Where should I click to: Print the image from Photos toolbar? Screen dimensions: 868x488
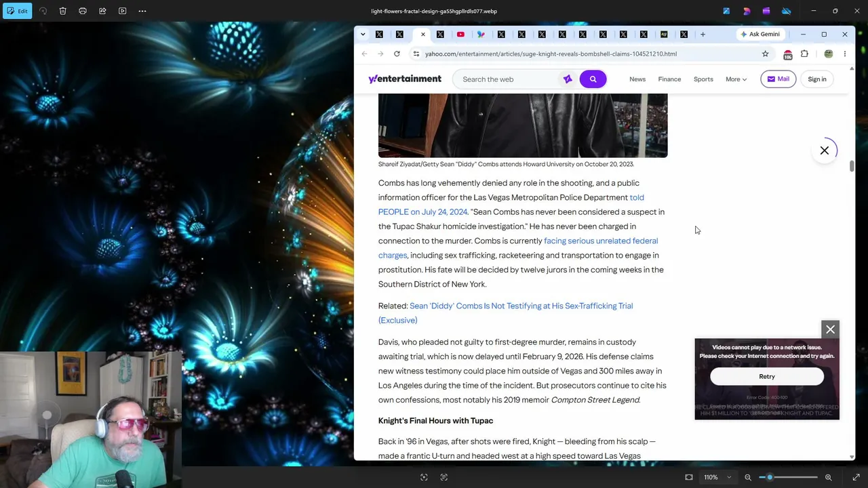(83, 11)
